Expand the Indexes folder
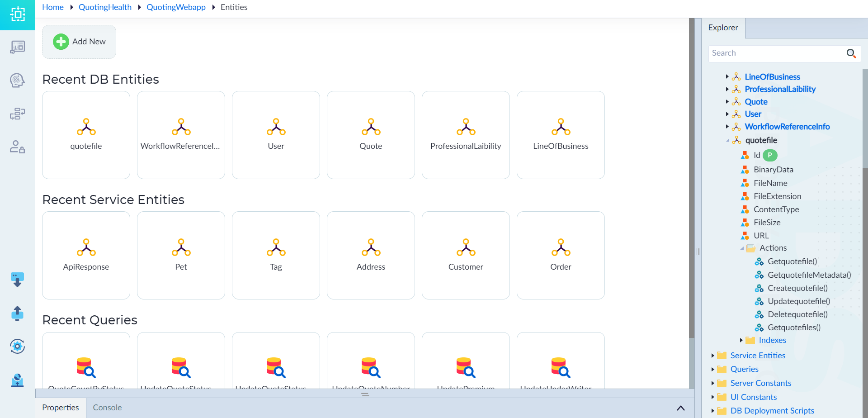This screenshot has height=418, width=868. click(741, 340)
